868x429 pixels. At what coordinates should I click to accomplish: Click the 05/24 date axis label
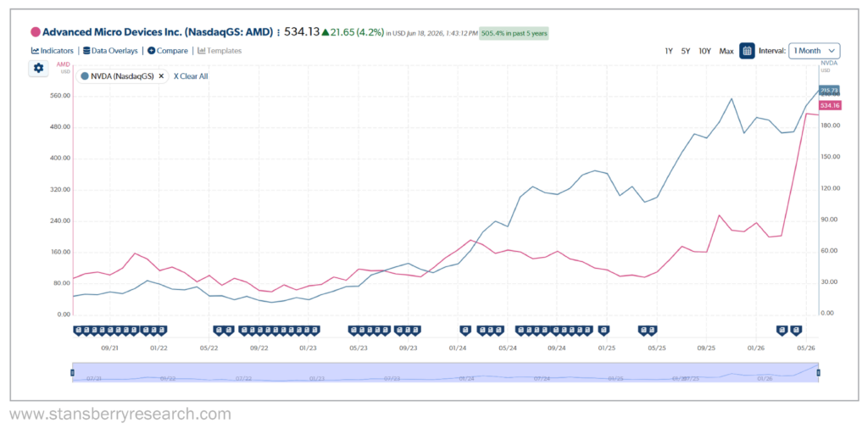(508, 348)
